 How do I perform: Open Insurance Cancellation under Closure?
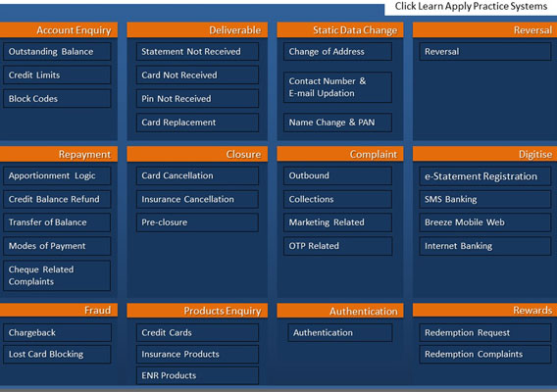click(197, 200)
